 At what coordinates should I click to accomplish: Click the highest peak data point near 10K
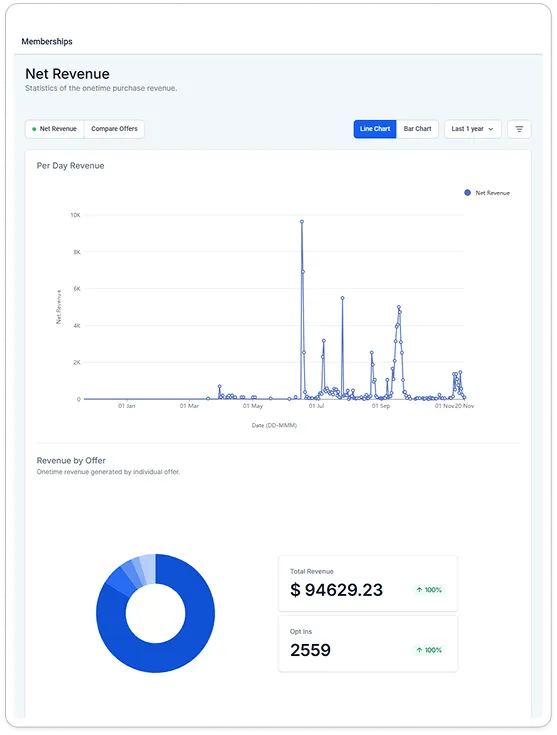click(x=301, y=222)
